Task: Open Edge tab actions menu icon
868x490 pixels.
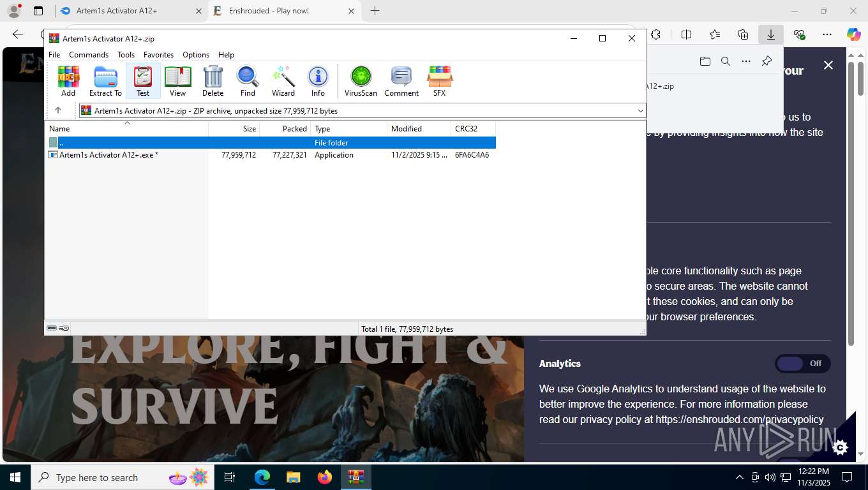Action: click(x=38, y=11)
